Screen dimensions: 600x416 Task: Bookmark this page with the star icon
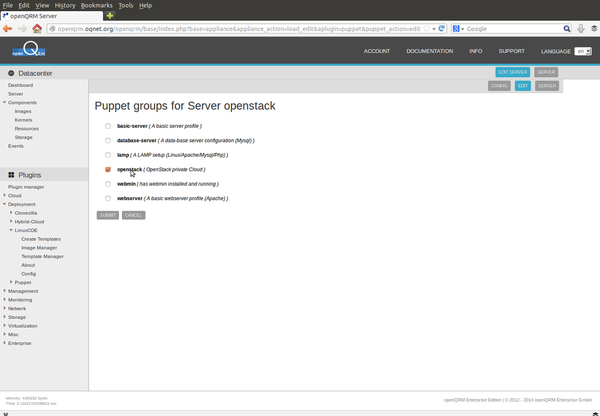click(426, 29)
